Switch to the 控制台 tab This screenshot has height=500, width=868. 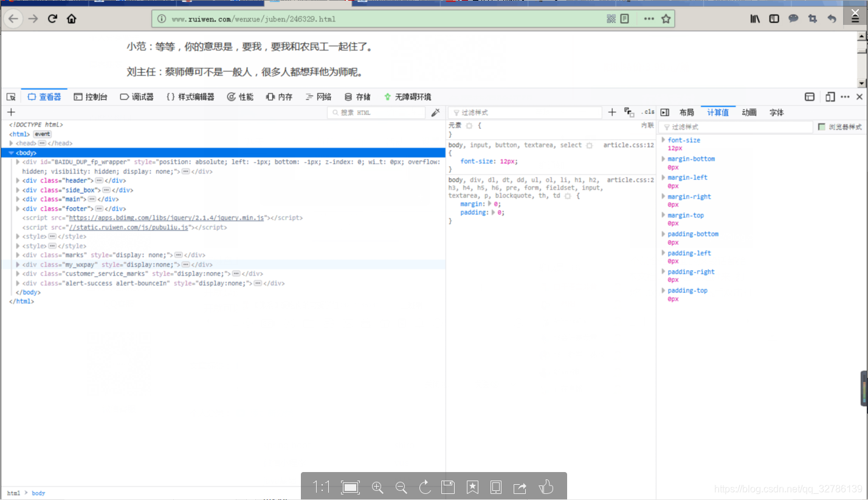click(x=91, y=97)
